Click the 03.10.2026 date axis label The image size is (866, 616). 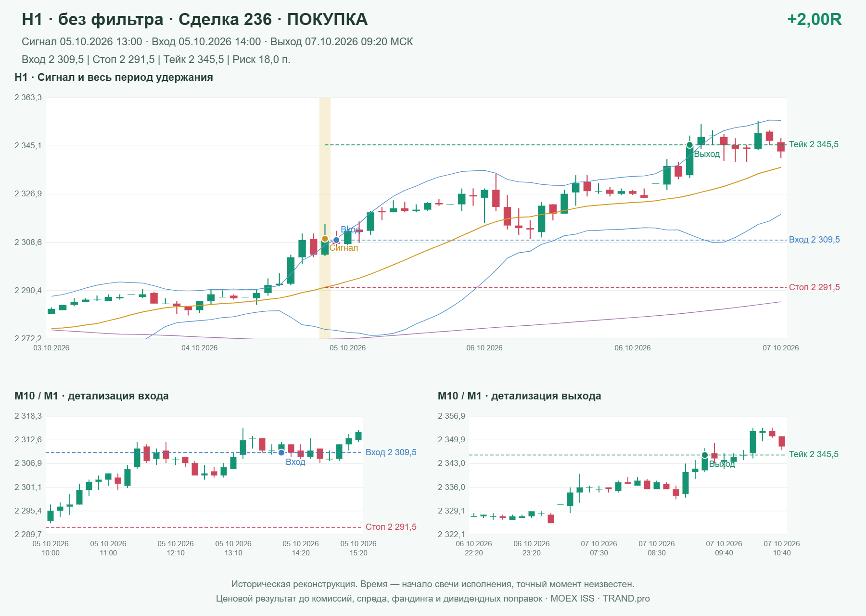51,348
